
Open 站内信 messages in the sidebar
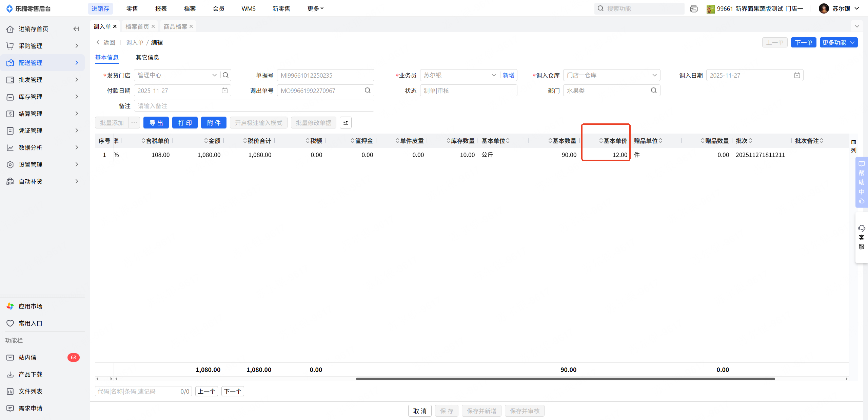click(27, 357)
